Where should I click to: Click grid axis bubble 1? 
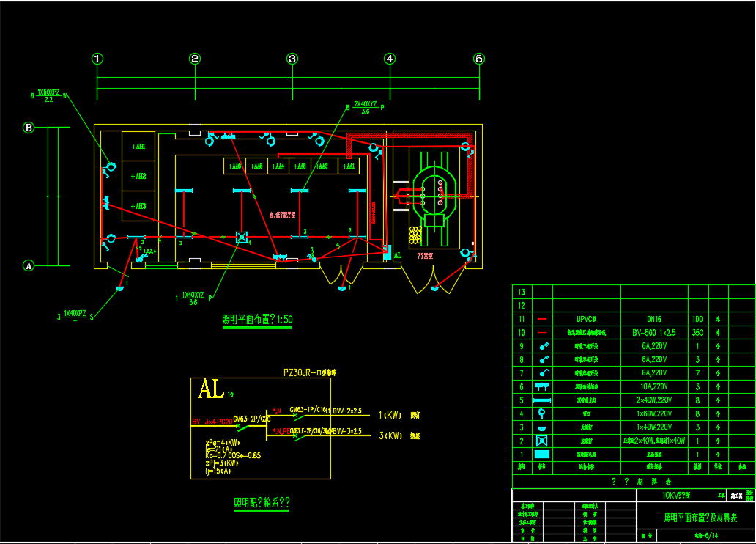pyautogui.click(x=97, y=59)
